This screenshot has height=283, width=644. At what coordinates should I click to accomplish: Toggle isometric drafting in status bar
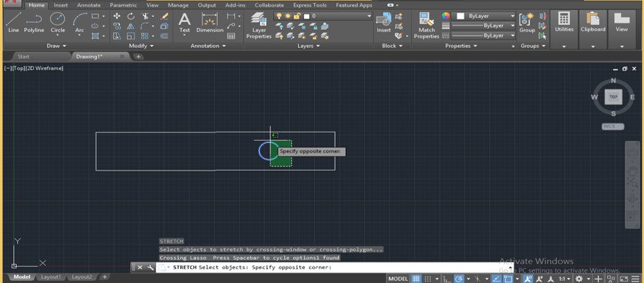477,279
